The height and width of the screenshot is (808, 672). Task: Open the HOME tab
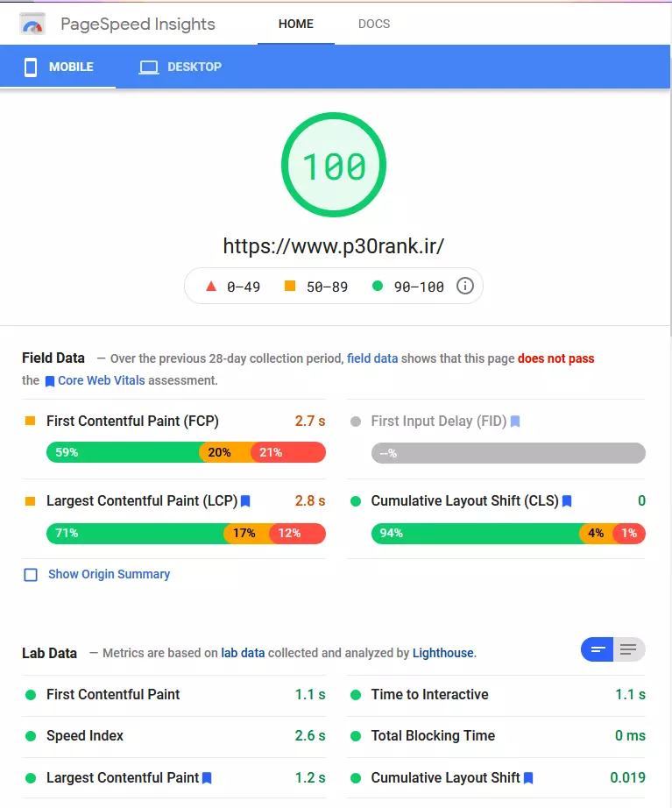click(296, 24)
